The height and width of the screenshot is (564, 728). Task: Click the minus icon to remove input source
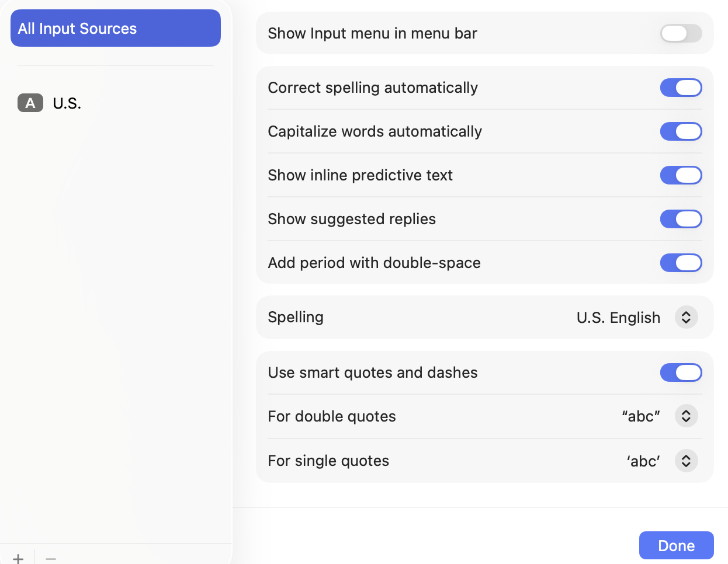pos(51,558)
